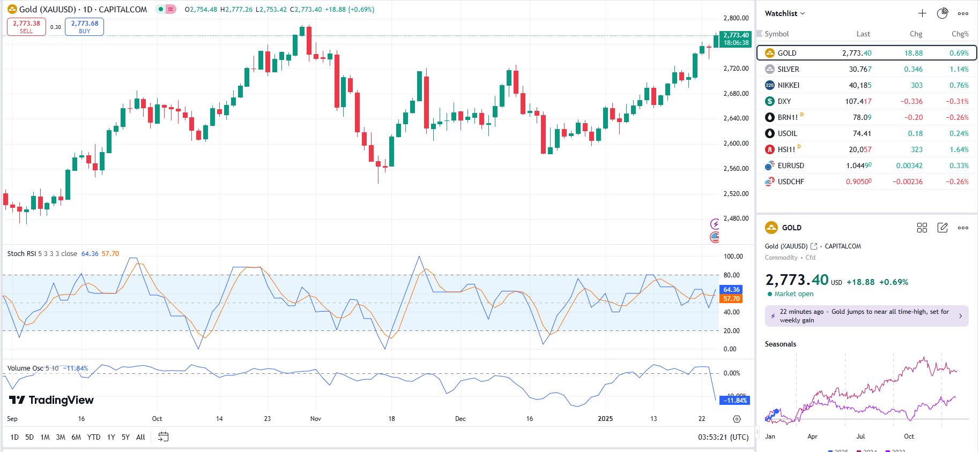Click the grid layout icon in GOLD details
This screenshot has height=452, width=980.
click(x=922, y=228)
